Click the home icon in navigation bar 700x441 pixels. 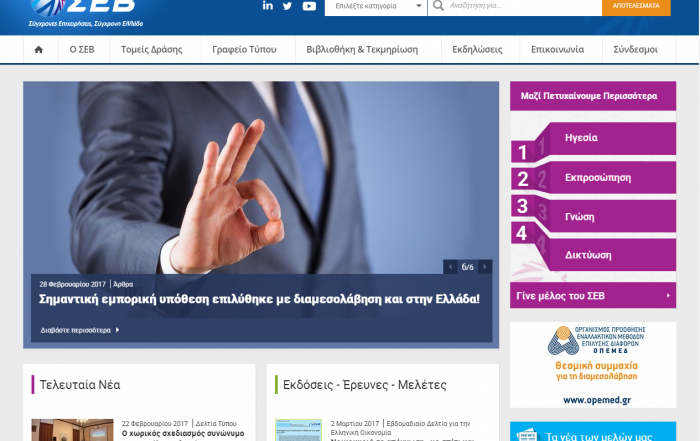pos(39,50)
